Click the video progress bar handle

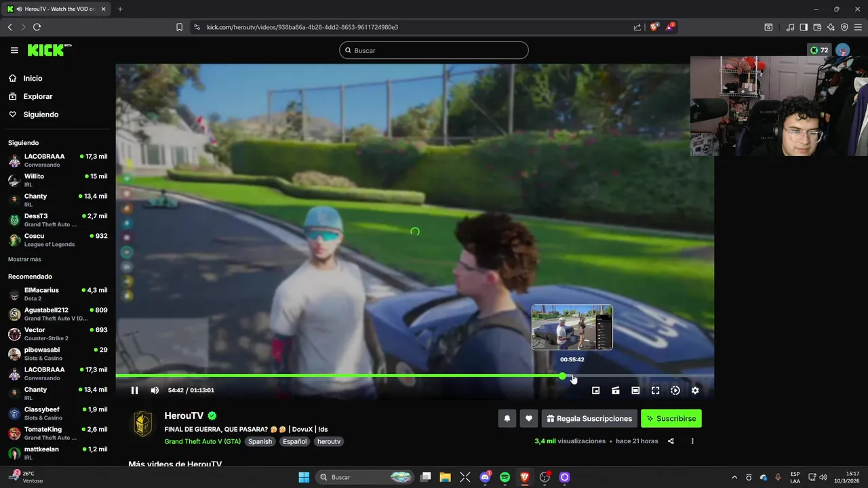click(563, 375)
